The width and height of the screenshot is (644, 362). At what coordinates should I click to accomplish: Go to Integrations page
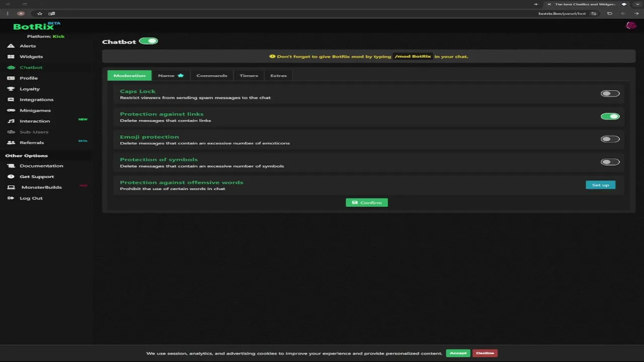coord(36,100)
